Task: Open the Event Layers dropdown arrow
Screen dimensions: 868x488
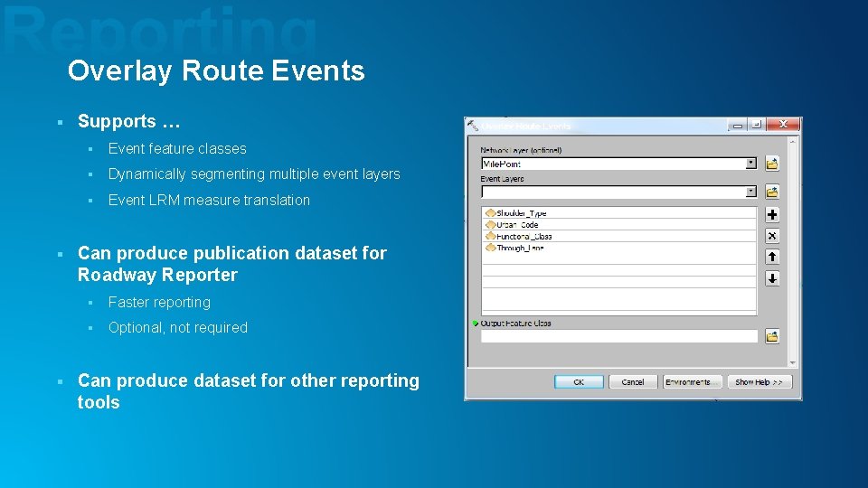Action: tap(750, 192)
